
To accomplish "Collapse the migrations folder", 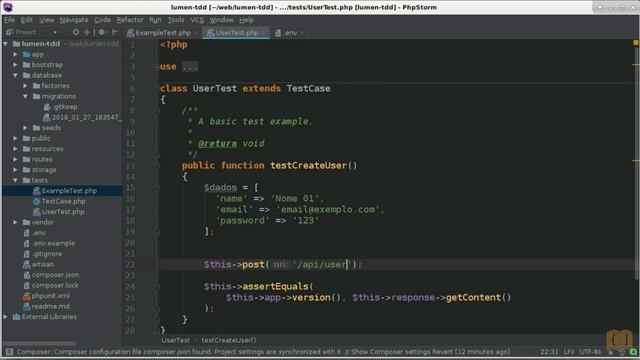I will [25, 96].
